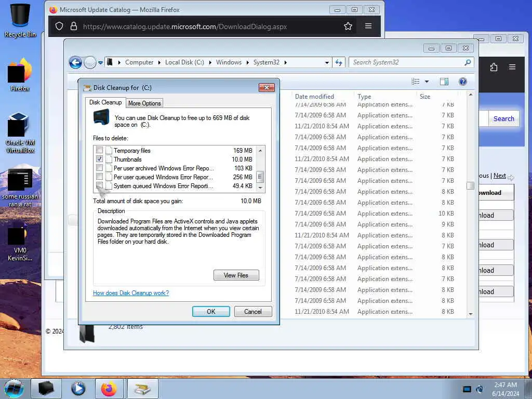Image resolution: width=532 pixels, height=399 pixels.
Task: Click the Search button on catalog page
Action: [x=504, y=119]
